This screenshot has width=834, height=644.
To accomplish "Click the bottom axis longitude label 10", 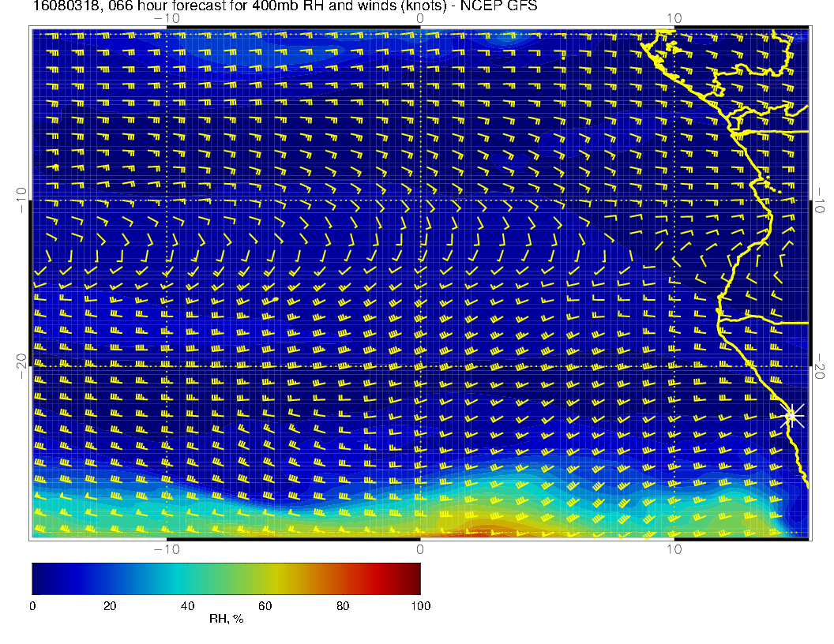I will point(673,549).
